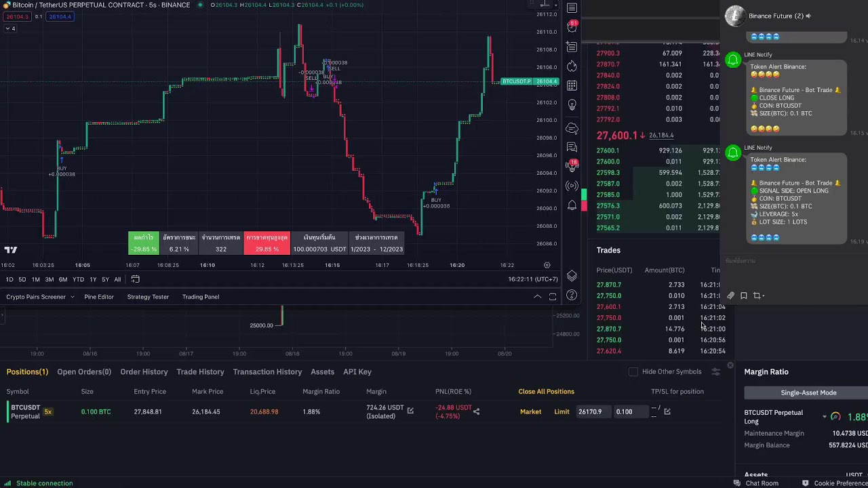Open the Chat Room link
Viewport: 868px width, 488px height.
click(755, 483)
